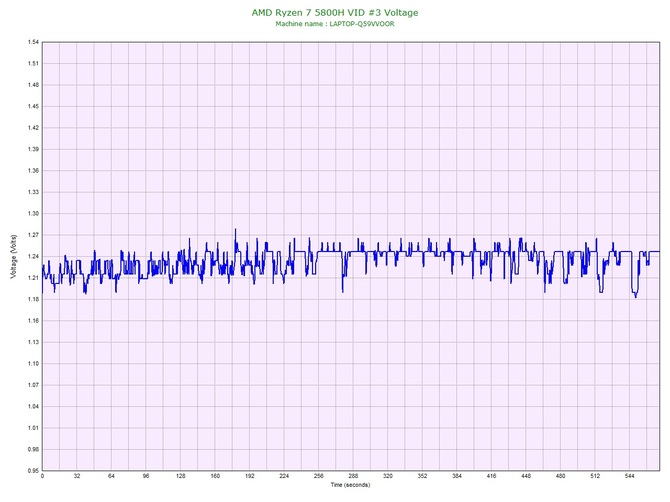This screenshot has height=502, width=670.
Task: Click the 0.98 y-axis value
Action: [33, 449]
